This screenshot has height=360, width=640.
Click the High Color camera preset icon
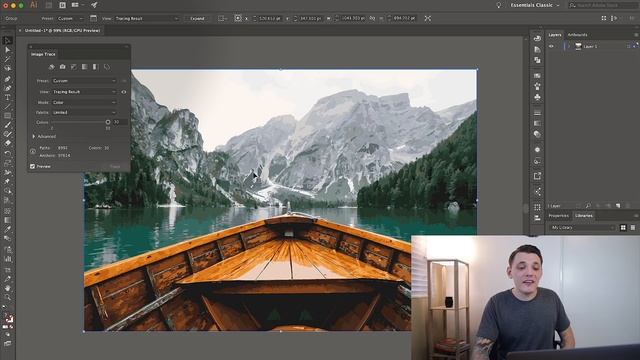click(62, 67)
